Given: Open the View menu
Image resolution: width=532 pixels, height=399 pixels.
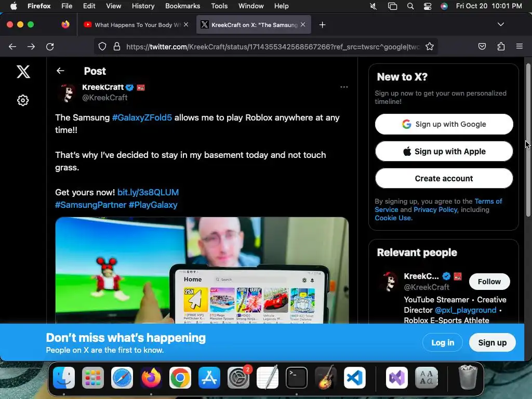Looking at the screenshot, I should 113,6.
